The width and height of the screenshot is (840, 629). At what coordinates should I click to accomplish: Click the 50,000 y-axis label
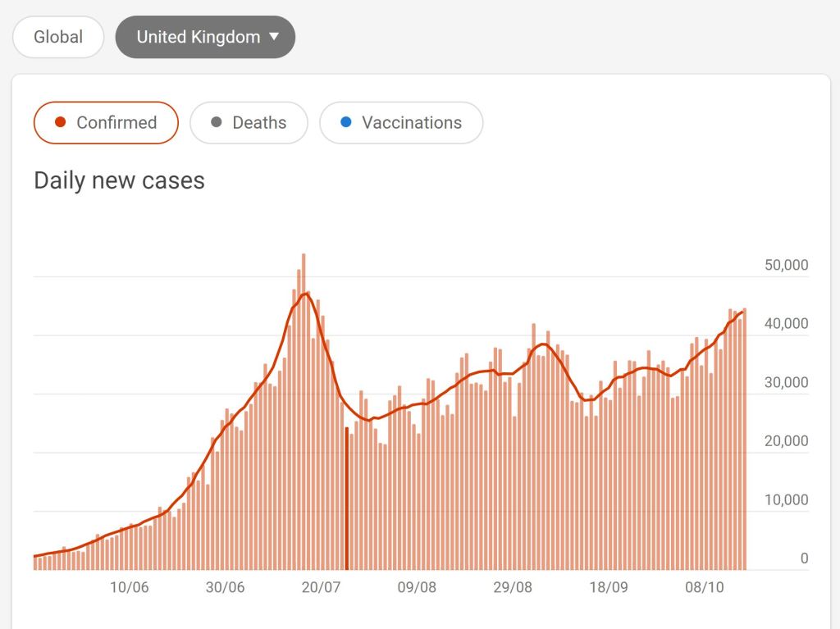[786, 265]
